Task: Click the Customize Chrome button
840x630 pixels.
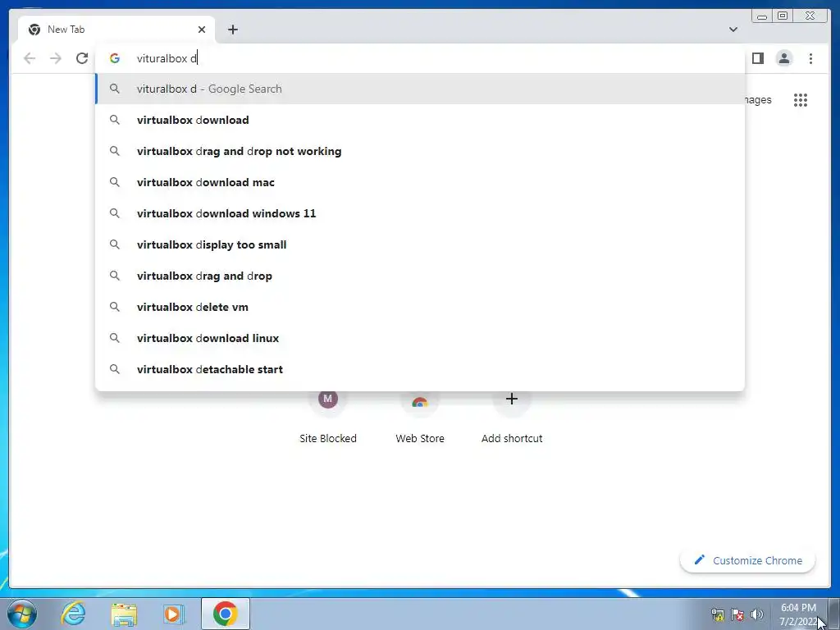Action: point(747,560)
